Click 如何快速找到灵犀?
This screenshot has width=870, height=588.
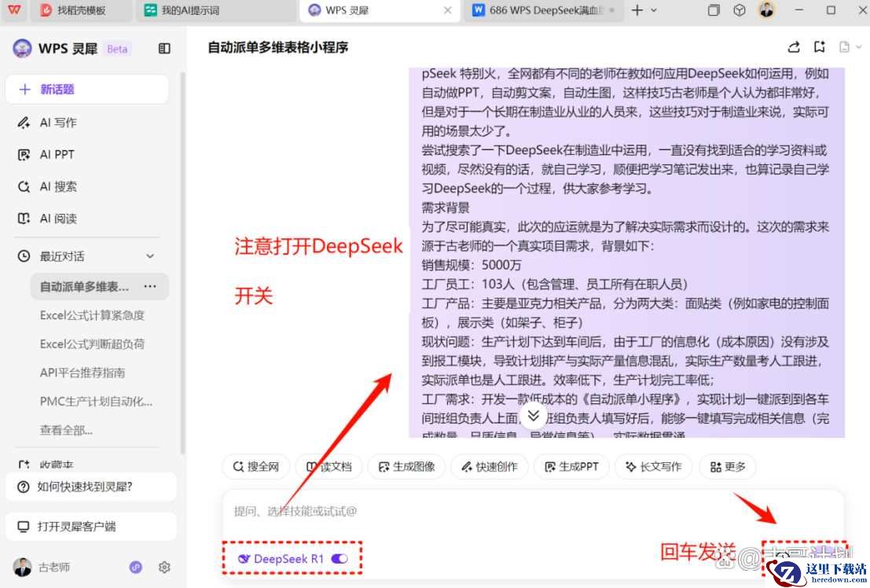[x=91, y=487]
